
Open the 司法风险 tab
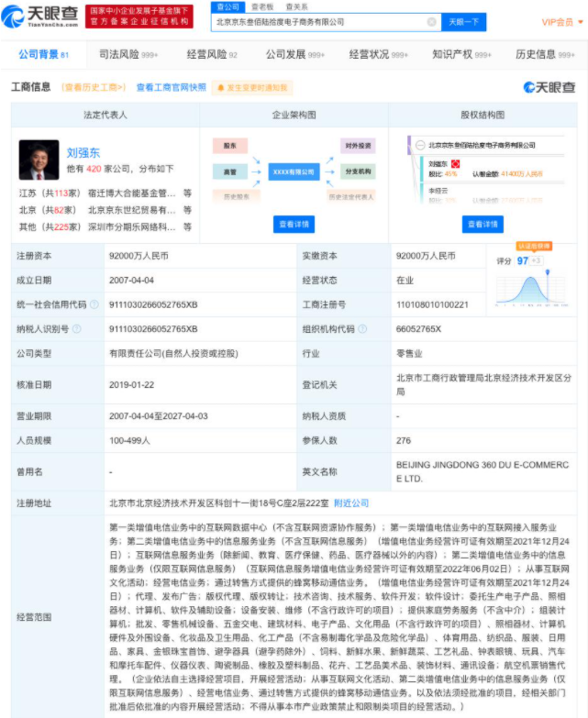click(x=128, y=54)
